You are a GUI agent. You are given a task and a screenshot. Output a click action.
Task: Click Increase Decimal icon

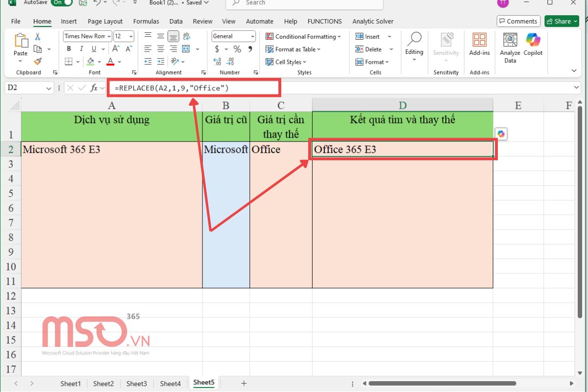[218, 62]
